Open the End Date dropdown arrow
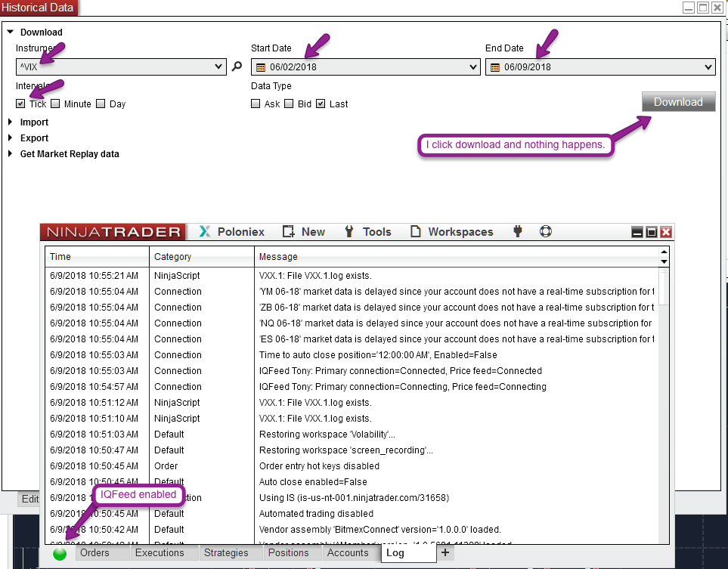 coord(708,66)
